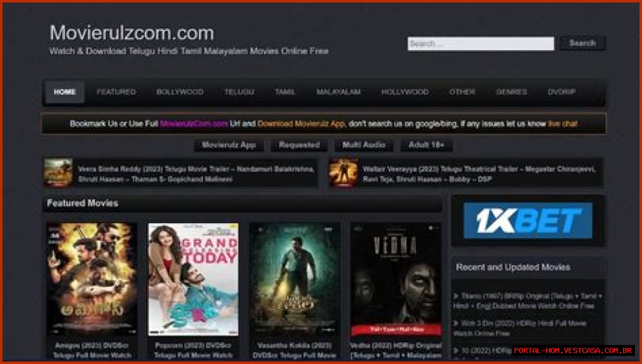Image resolution: width=642 pixels, height=364 pixels.
Task: Open the HOLLYWOOD menu category
Action: (404, 92)
